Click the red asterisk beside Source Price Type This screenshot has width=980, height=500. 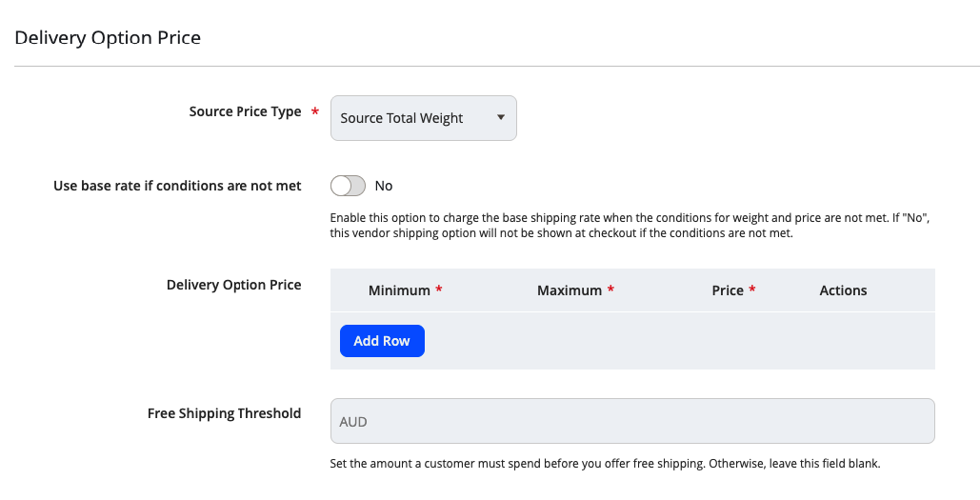tap(314, 112)
